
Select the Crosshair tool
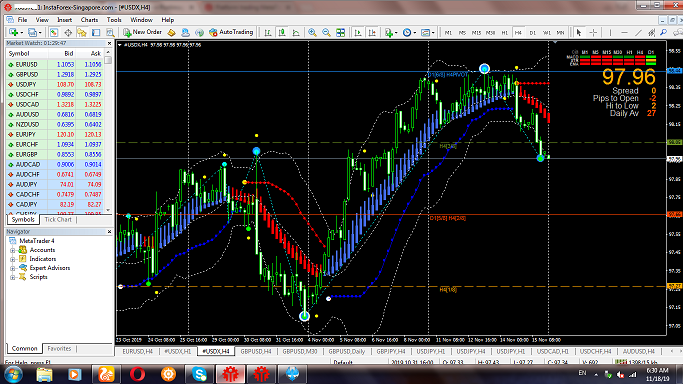(x=593, y=33)
